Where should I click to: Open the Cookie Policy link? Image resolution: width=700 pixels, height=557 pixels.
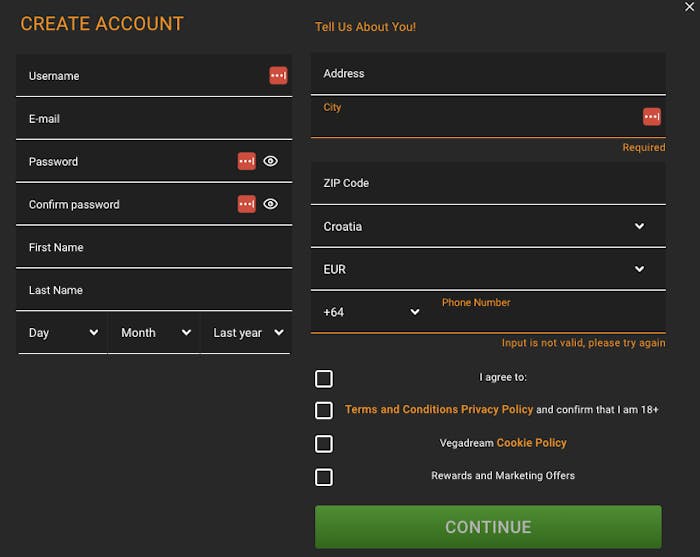531,443
